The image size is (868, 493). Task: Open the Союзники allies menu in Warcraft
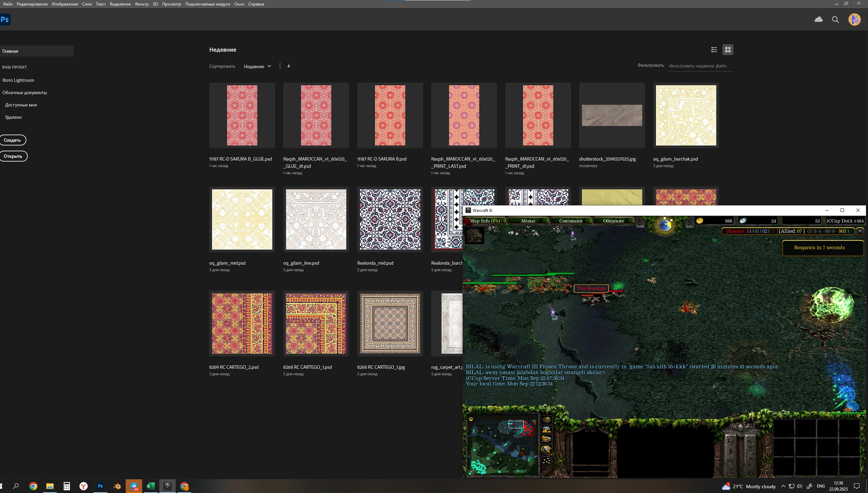click(x=570, y=221)
